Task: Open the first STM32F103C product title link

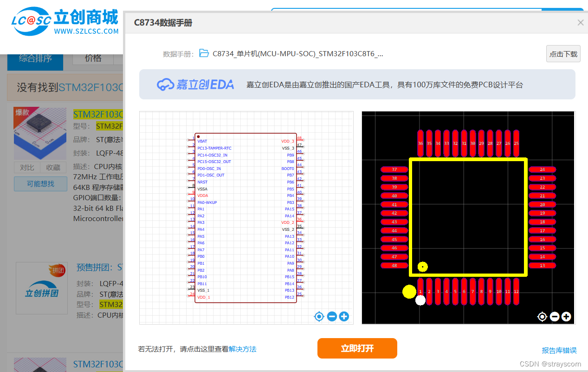Action: (x=98, y=114)
